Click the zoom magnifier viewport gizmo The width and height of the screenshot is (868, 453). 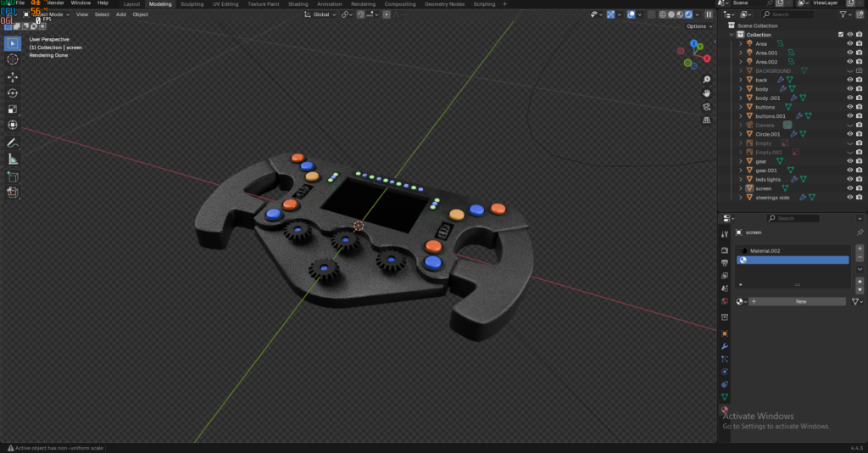[x=707, y=78]
